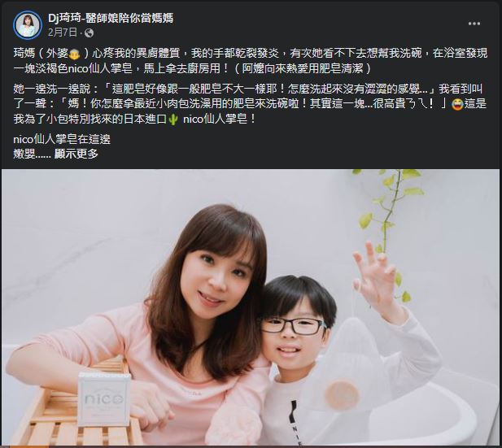Open the three-dot post options menu

click(x=474, y=24)
